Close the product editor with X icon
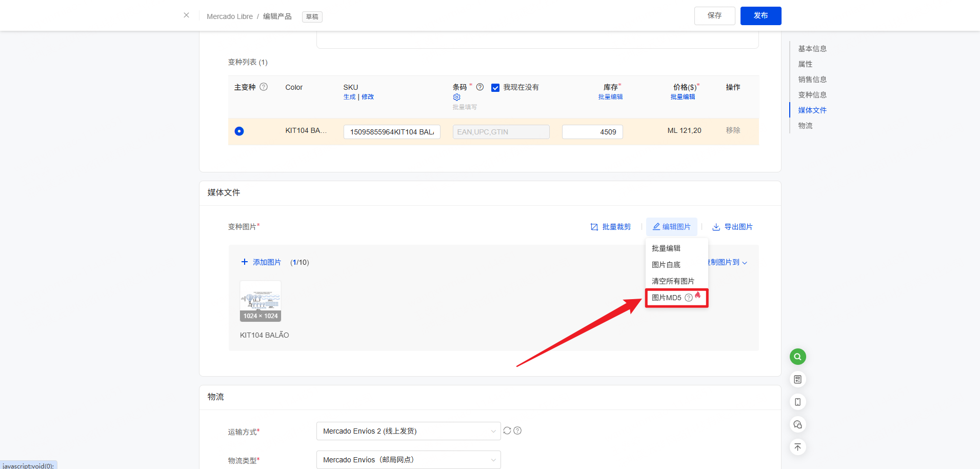 pyautogui.click(x=186, y=15)
